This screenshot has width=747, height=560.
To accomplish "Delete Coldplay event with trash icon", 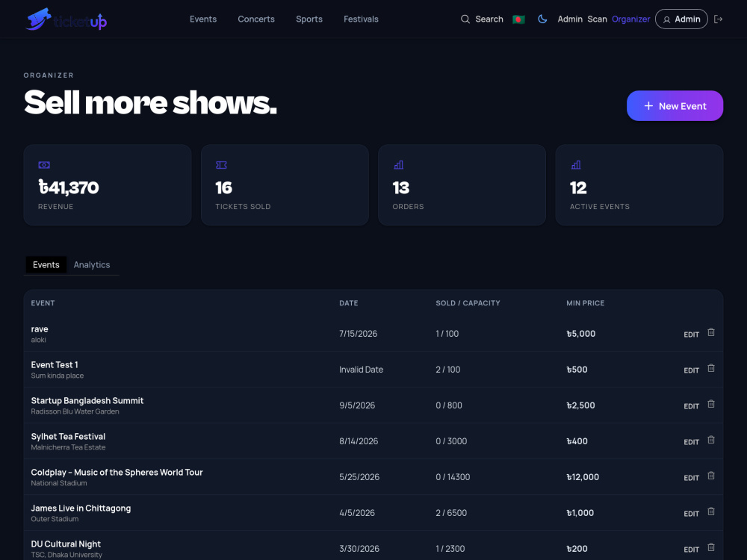I will pos(711,476).
